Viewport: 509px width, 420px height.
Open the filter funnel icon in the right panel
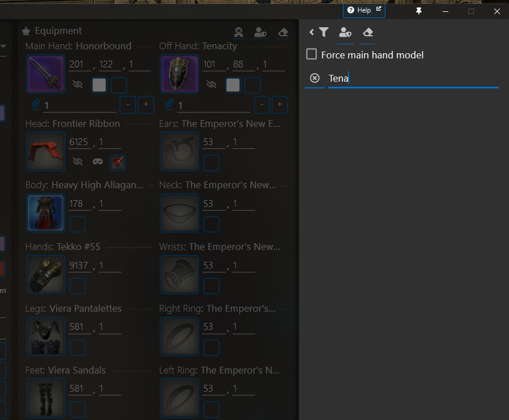pyautogui.click(x=324, y=32)
